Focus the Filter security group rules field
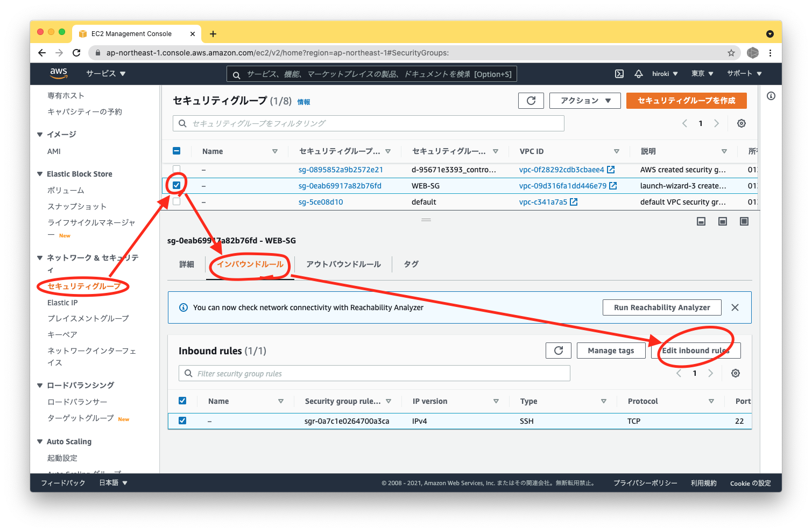This screenshot has height=532, width=812. (375, 373)
